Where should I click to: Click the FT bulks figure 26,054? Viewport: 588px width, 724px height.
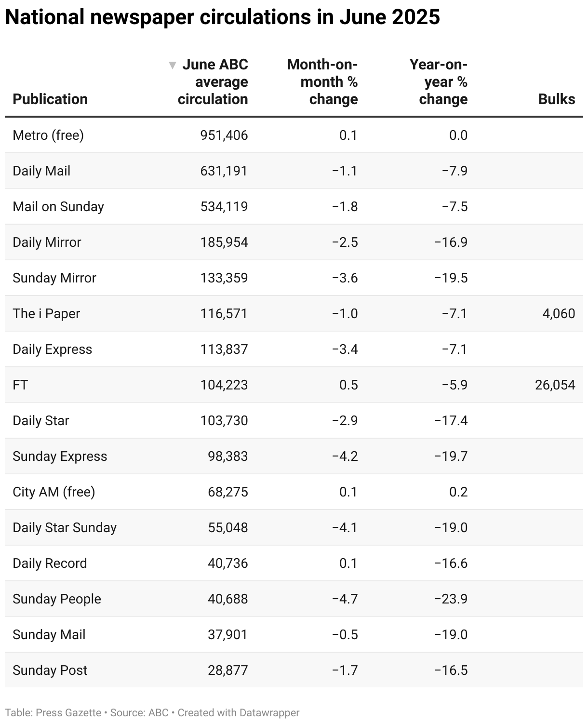tap(555, 385)
